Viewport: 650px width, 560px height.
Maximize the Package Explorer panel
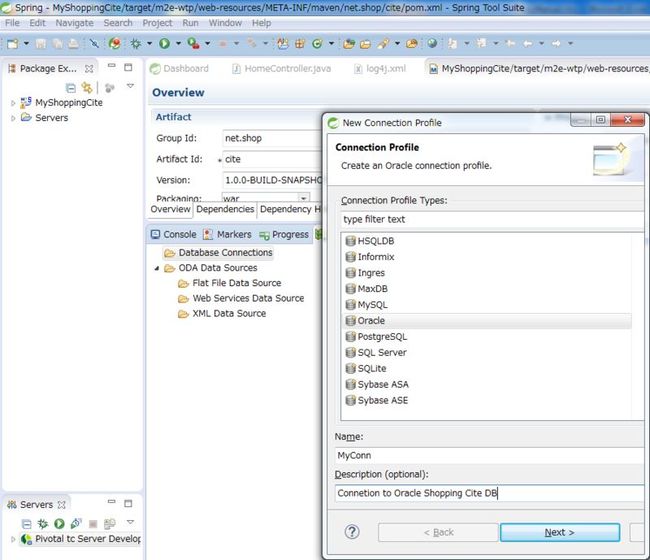(x=128, y=67)
